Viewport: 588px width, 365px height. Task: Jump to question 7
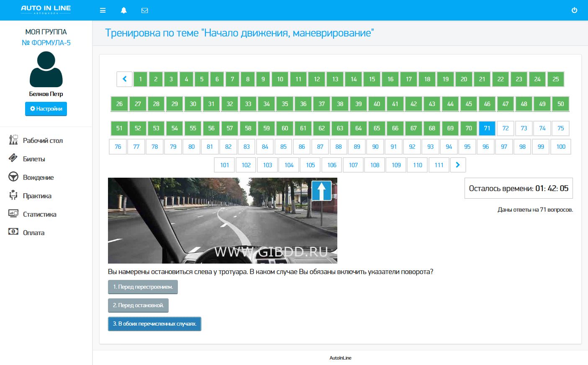(x=232, y=79)
